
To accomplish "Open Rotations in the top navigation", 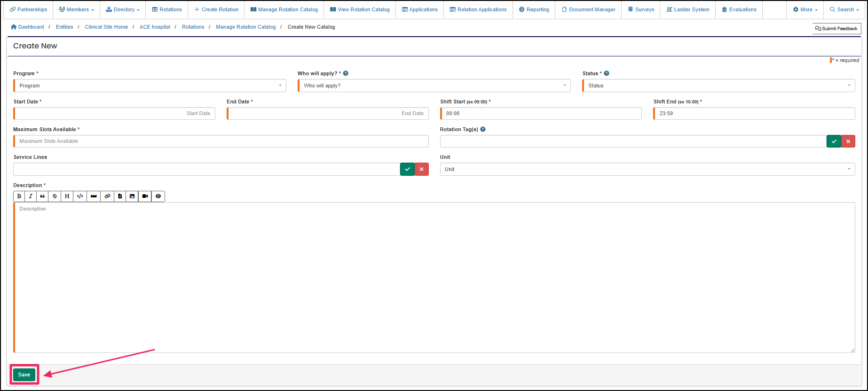I will tap(167, 9).
